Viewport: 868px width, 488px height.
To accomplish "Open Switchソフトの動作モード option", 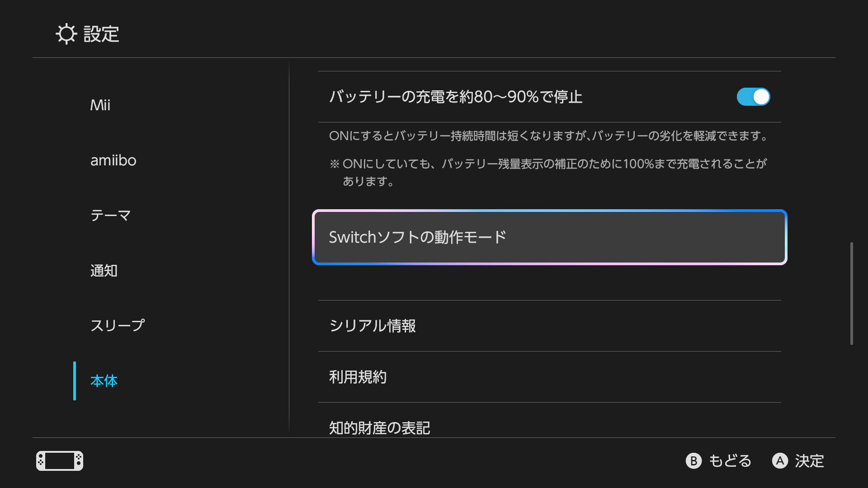I will (549, 237).
